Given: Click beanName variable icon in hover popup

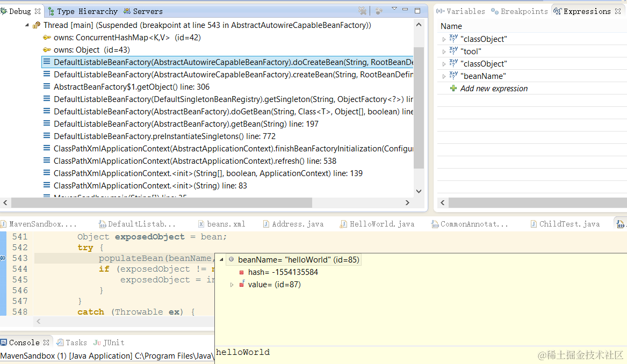Looking at the screenshot, I should [231, 259].
